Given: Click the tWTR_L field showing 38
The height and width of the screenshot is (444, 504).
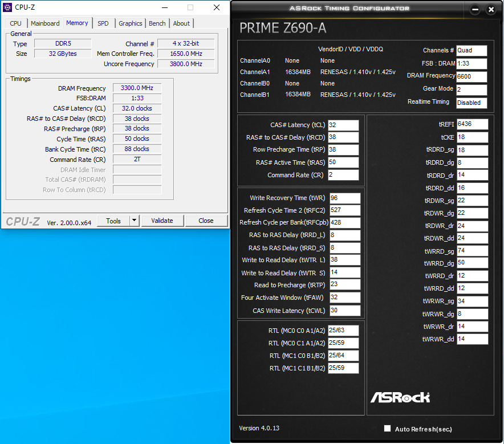Looking at the screenshot, I should [345, 260].
